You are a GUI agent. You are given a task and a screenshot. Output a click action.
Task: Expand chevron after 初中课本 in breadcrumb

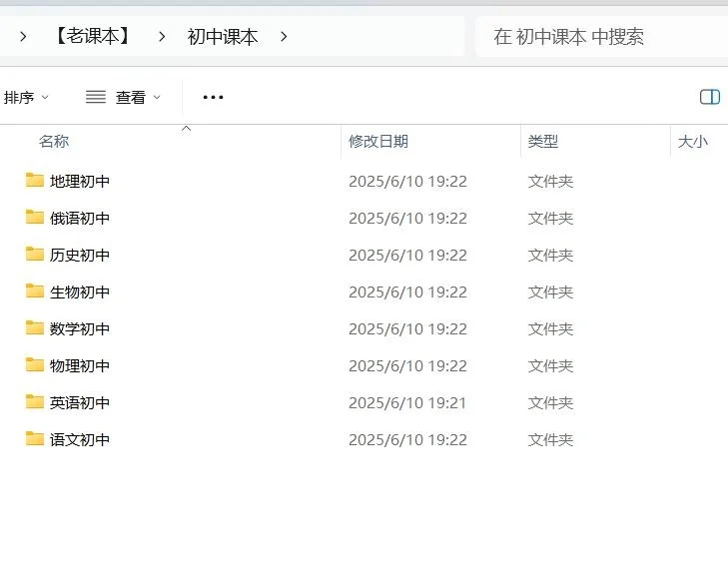pos(284,36)
